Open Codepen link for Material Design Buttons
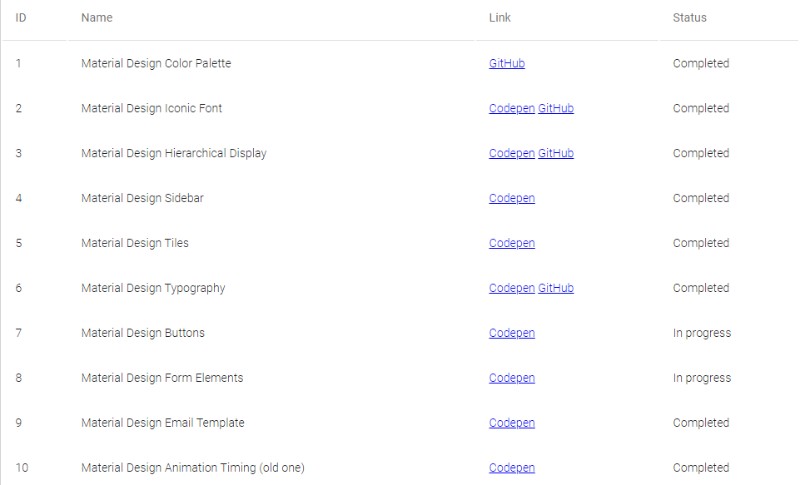Viewport: 800px width, 485px height. 512,333
